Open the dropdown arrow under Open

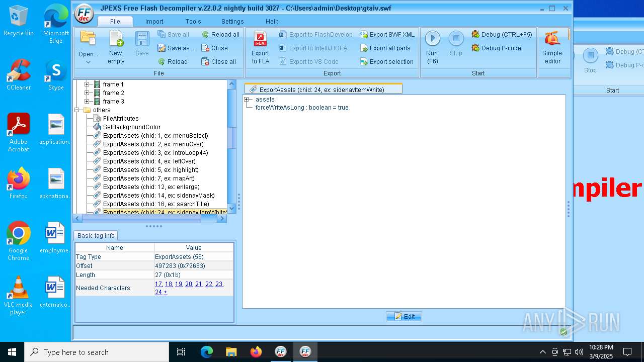(88, 62)
